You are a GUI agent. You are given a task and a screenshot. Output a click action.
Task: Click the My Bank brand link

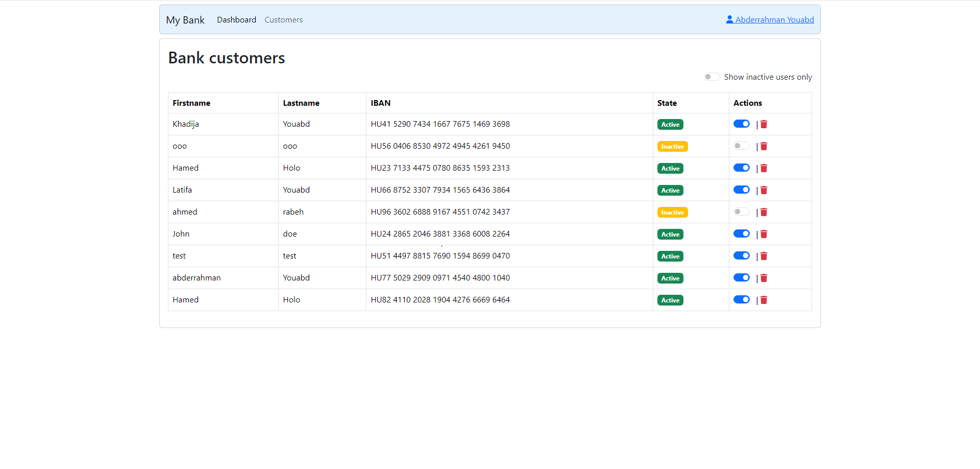[x=185, y=20]
